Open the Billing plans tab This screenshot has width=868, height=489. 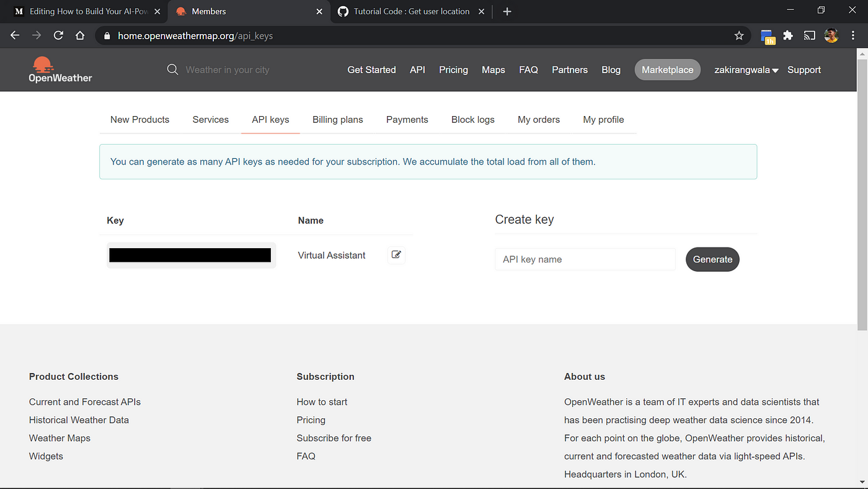pos(338,119)
